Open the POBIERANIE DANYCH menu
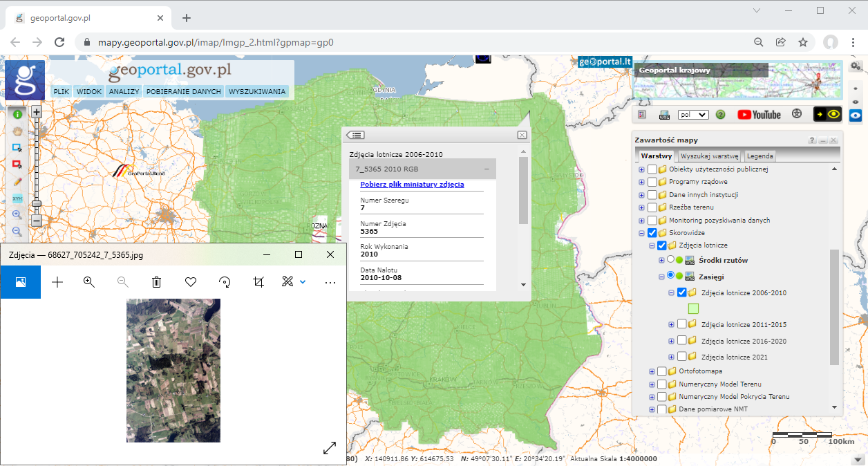The width and height of the screenshot is (868, 466). pos(184,91)
